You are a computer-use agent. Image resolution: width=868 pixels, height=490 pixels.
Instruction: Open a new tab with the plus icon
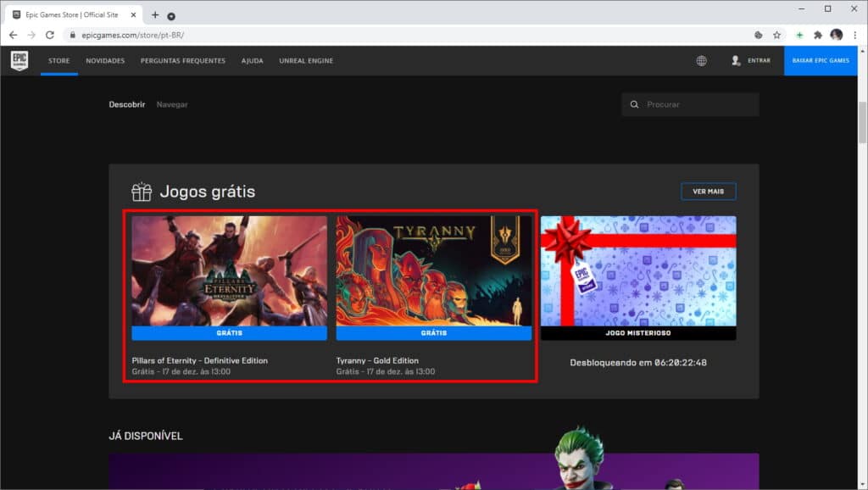155,15
